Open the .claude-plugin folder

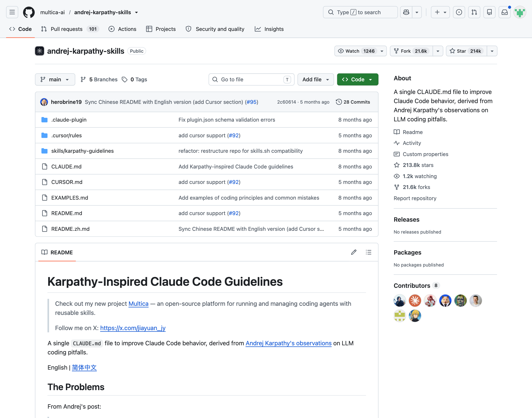pyautogui.click(x=69, y=120)
